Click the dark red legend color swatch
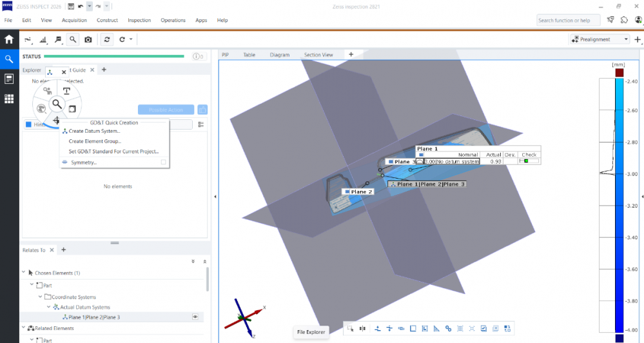644x343 pixels. click(619, 73)
